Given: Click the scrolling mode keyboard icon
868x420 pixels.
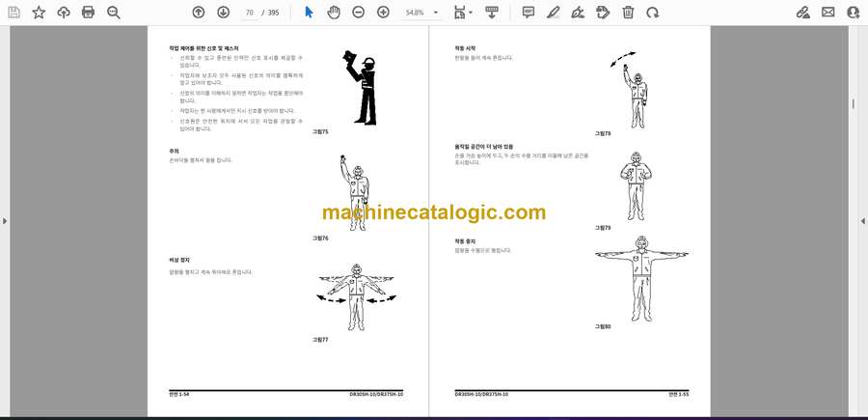Looking at the screenshot, I should click(492, 13).
